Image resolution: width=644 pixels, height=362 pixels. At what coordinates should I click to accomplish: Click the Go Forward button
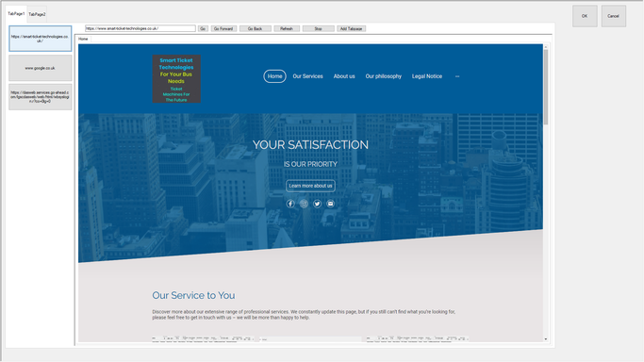(223, 28)
